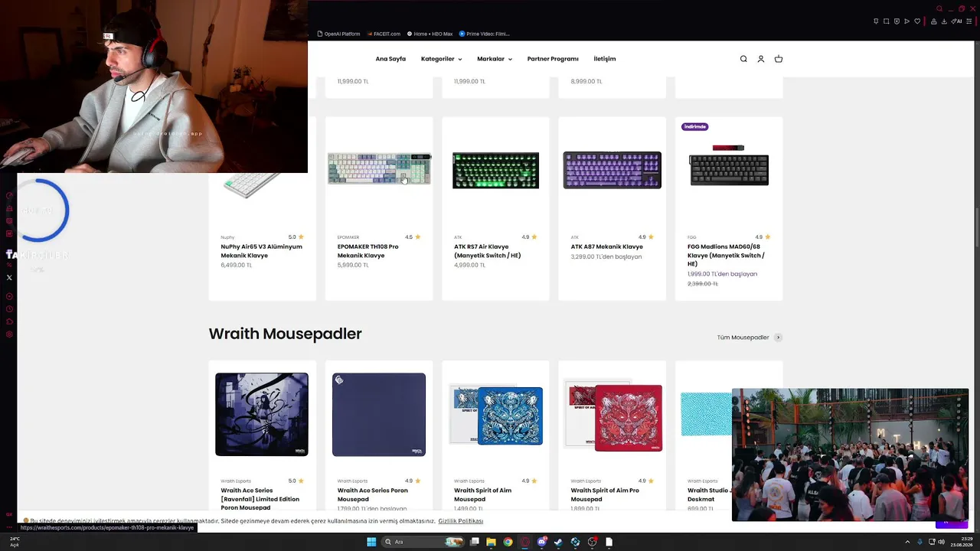Viewport: 980px width, 551px height.
Task: Open the weather widget showing 24°C
Action: [x=15, y=542]
